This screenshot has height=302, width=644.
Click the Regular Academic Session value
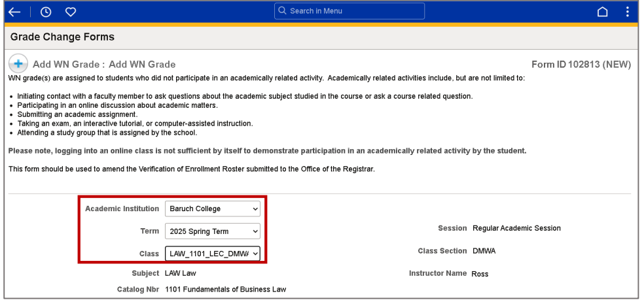point(516,228)
